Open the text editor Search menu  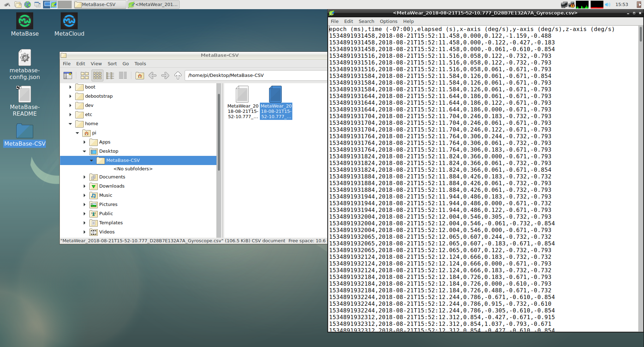[366, 22]
